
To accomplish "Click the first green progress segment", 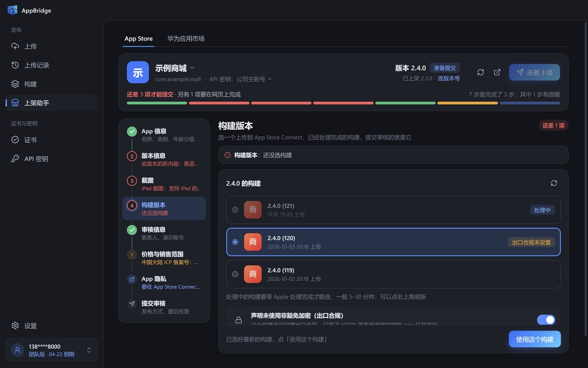I will tap(157, 103).
